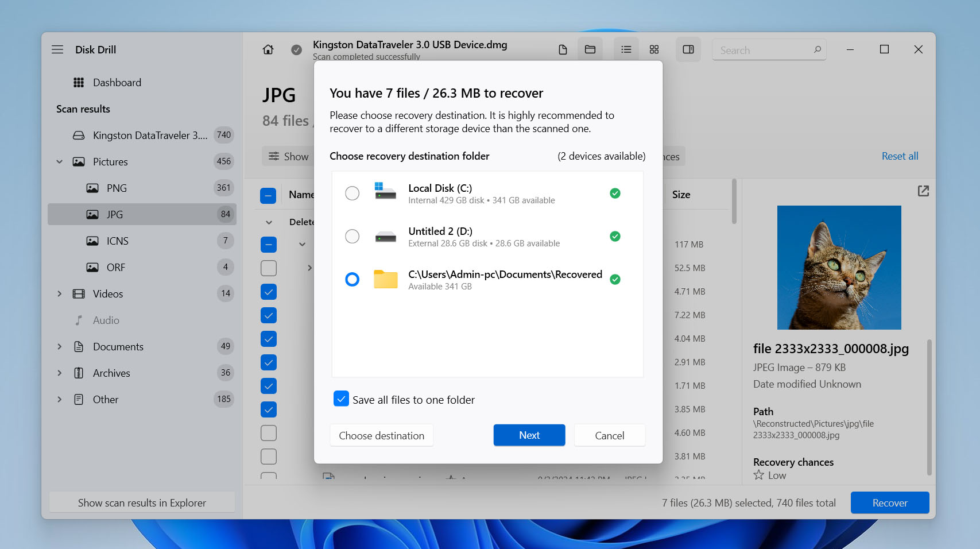This screenshot has height=549, width=980.
Task: Click the Recovered folder icon
Action: pyautogui.click(x=385, y=279)
